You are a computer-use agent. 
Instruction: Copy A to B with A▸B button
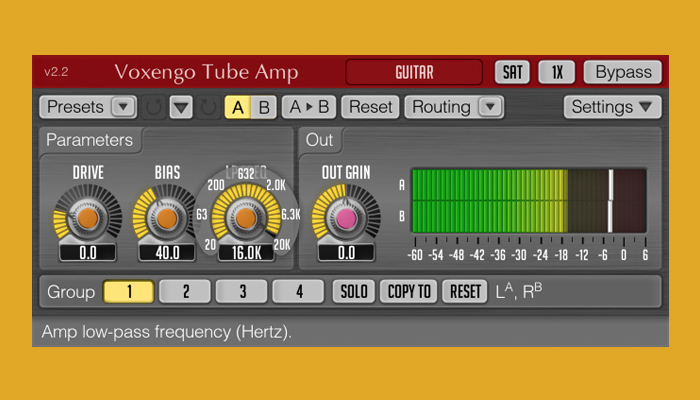point(308,107)
